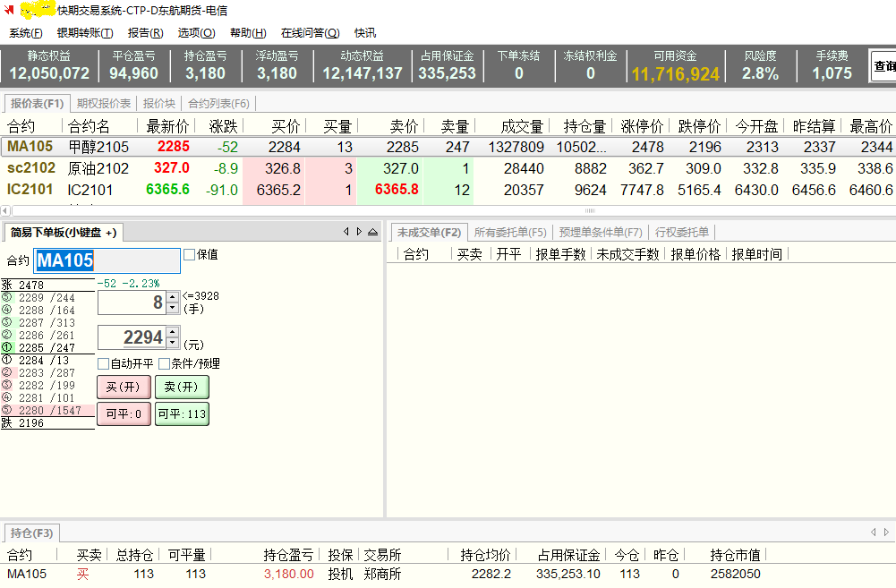
Task: Switch to 合约列表(F6) tab
Action: point(219,104)
